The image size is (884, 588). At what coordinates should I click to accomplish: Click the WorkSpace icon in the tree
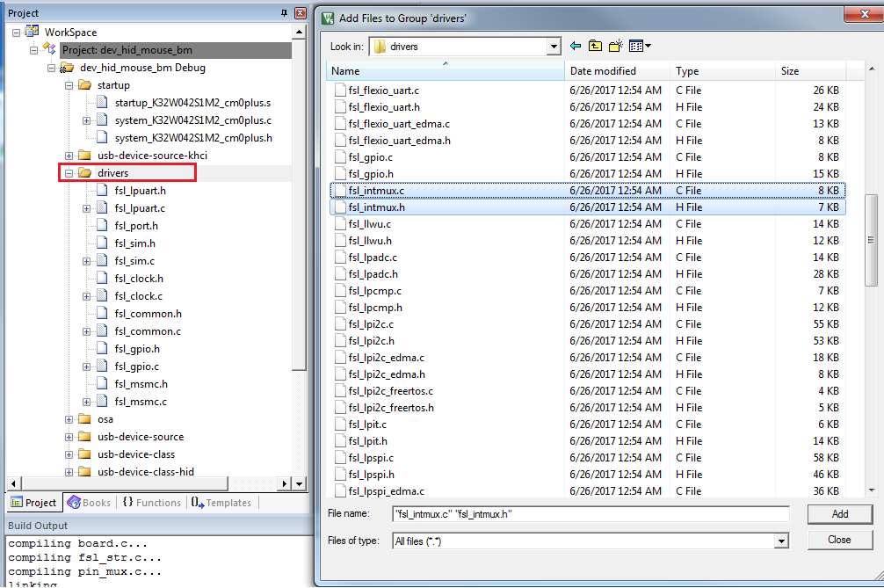(33, 33)
